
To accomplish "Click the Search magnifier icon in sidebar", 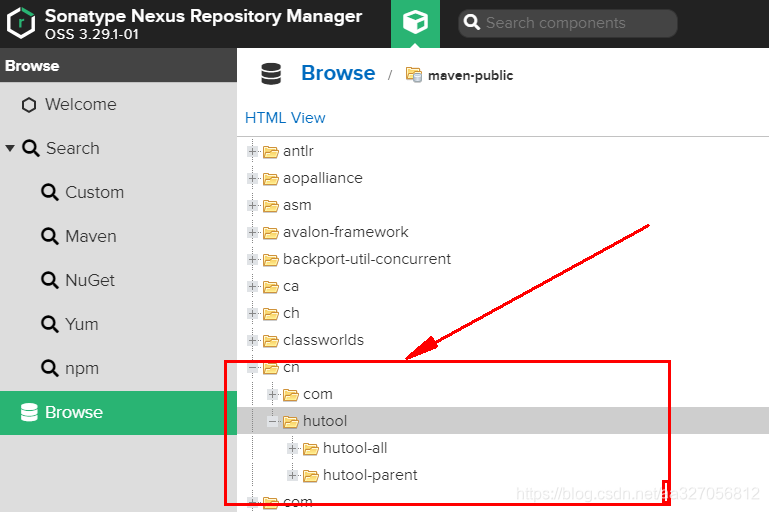I will (31, 148).
